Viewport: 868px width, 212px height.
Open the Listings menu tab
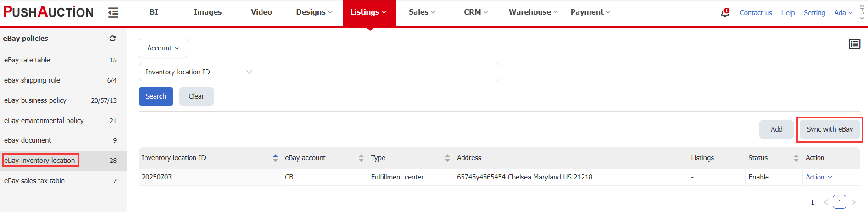[x=369, y=12]
